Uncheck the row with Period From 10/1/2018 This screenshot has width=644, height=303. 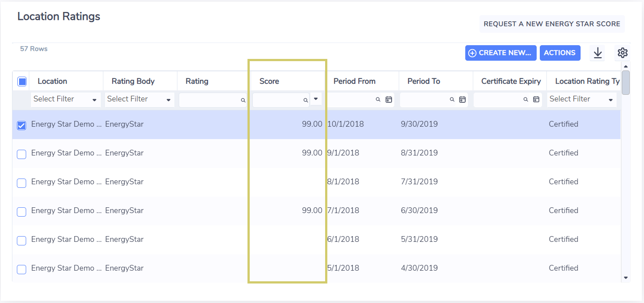click(x=21, y=125)
